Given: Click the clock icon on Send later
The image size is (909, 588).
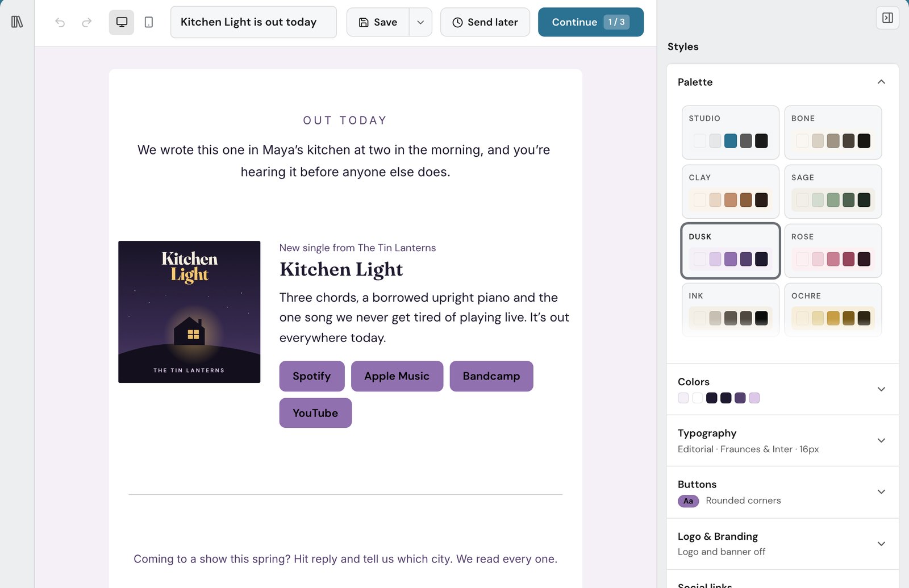Looking at the screenshot, I should [457, 23].
